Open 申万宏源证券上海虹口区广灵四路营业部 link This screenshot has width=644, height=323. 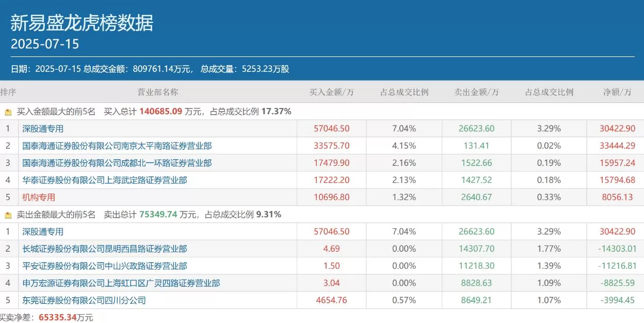[121, 283]
